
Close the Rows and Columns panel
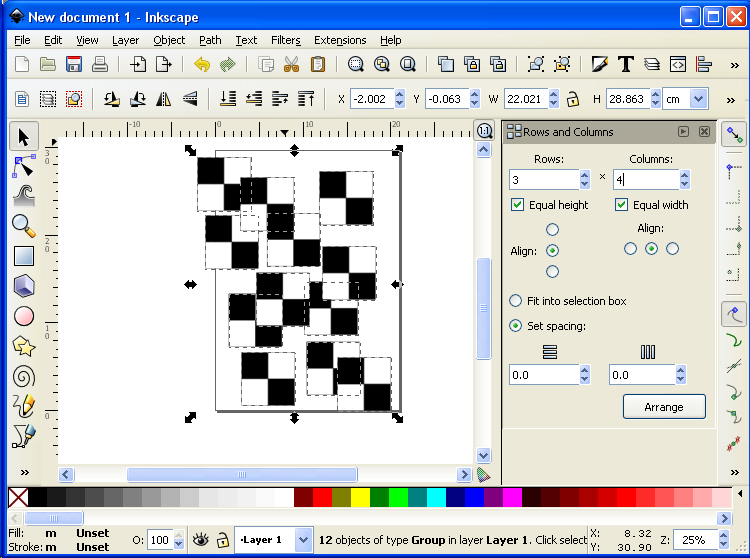(x=704, y=131)
